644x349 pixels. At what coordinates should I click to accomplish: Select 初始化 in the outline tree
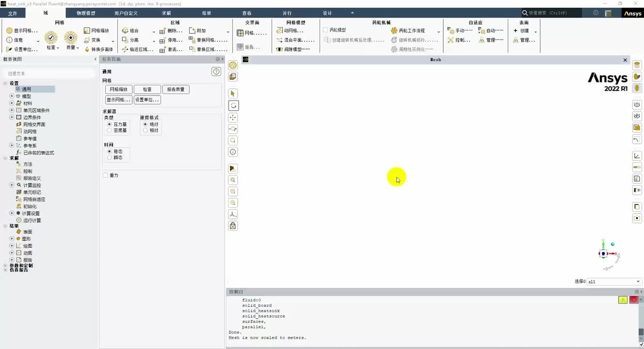tap(30, 206)
